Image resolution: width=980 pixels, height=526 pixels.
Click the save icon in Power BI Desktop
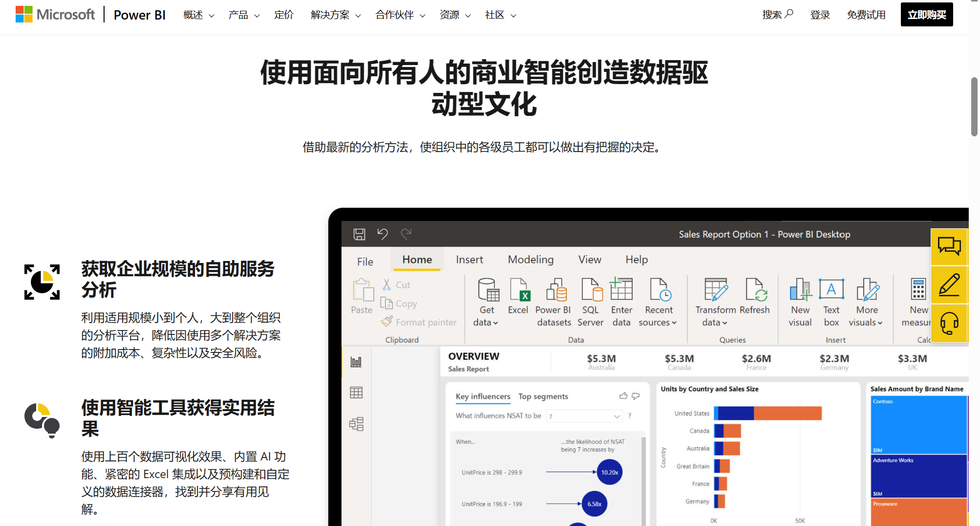click(x=360, y=234)
